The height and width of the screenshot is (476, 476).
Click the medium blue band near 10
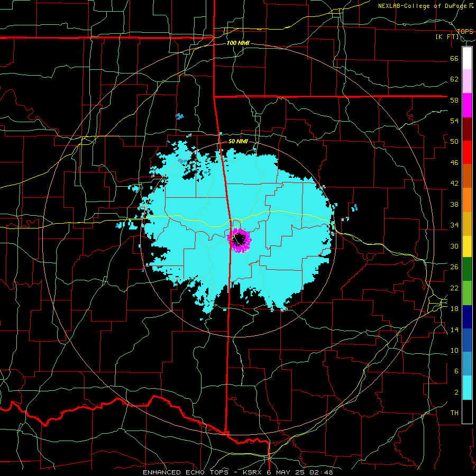[467, 340]
